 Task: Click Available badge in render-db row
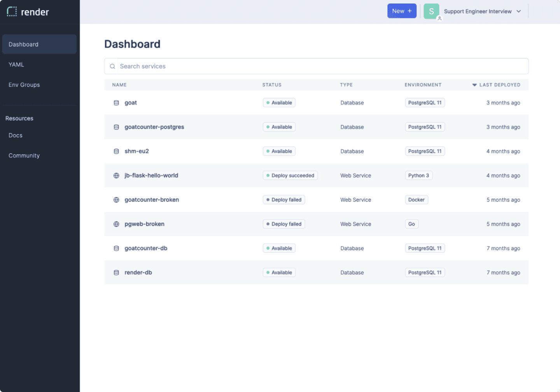[279, 273]
